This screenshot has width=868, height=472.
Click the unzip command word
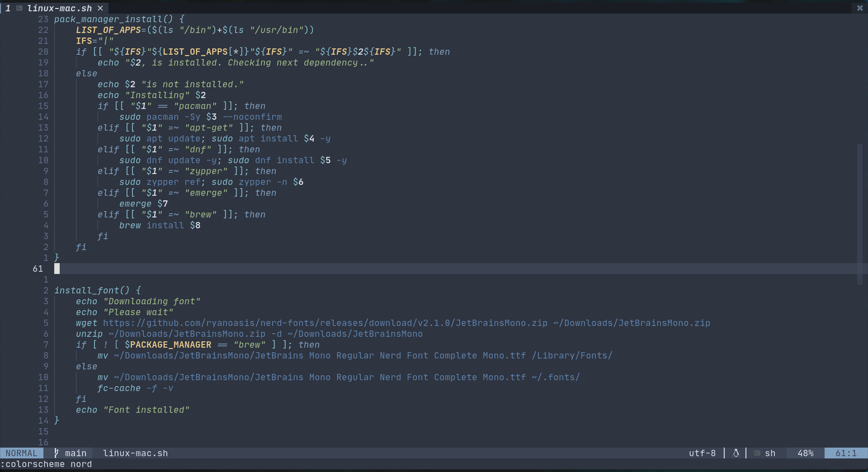90,334
